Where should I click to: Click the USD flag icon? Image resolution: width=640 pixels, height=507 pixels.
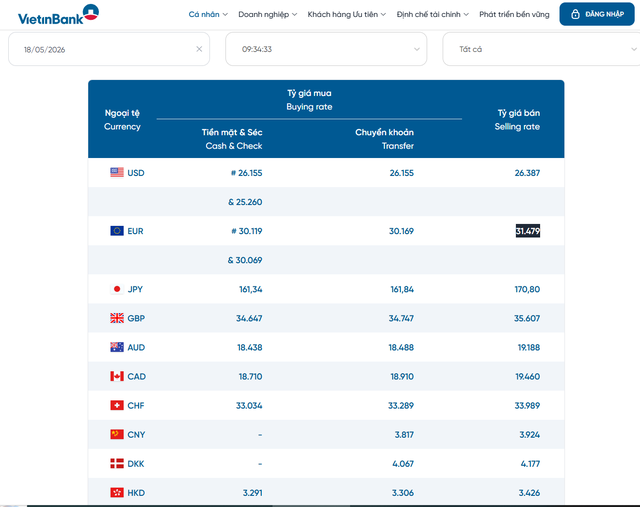117,172
